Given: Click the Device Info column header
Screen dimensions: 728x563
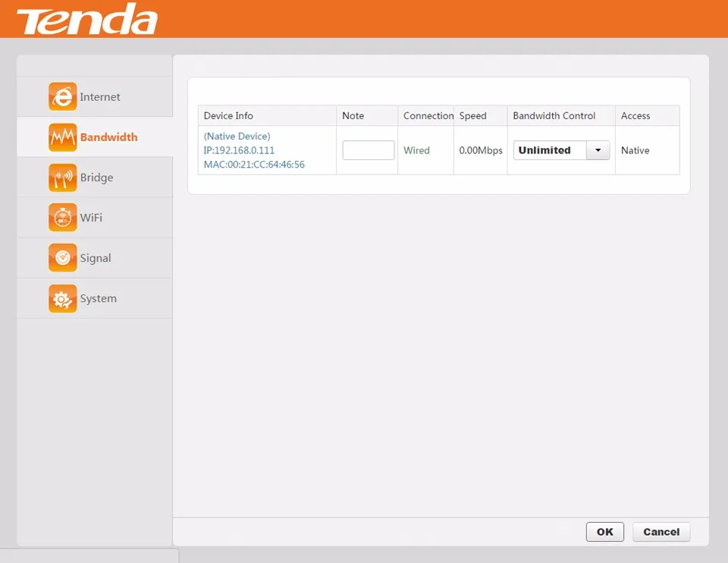Looking at the screenshot, I should [x=228, y=115].
